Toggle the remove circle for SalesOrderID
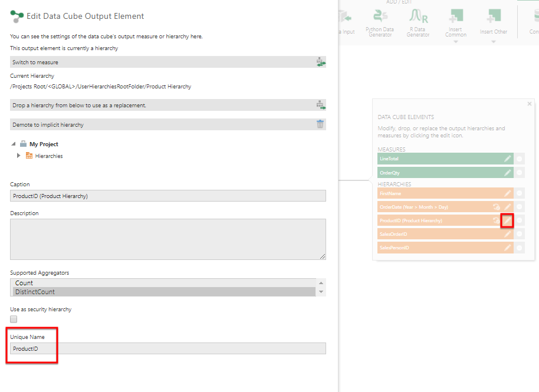 pos(520,235)
